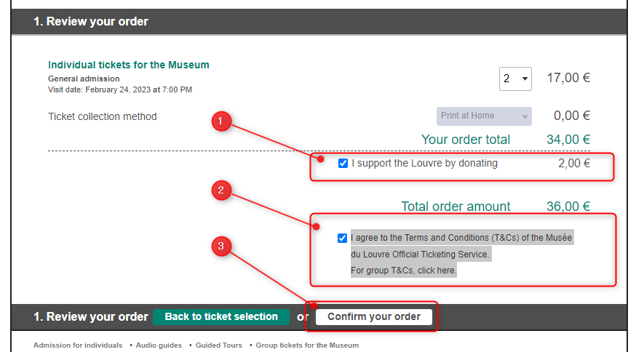This screenshot has width=644, height=352.
Task: Open the ticket quantity dropdown showing 2
Action: tap(515, 79)
